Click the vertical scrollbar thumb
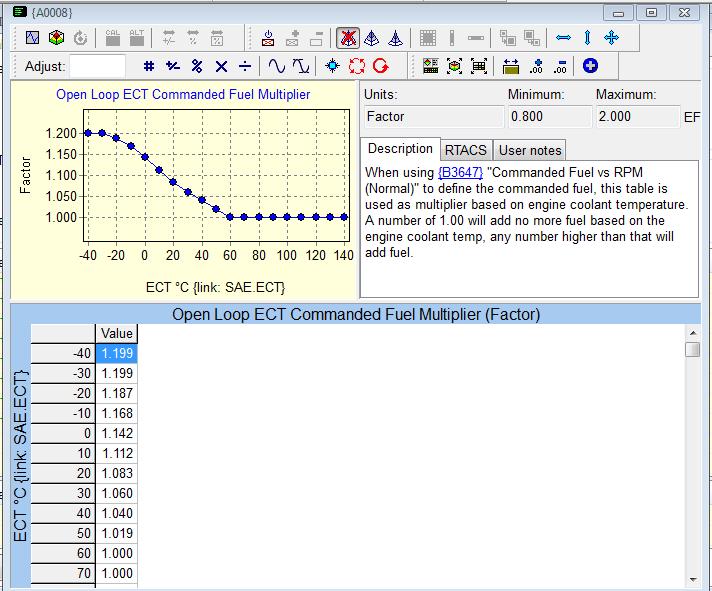This screenshot has width=712, height=591. tap(693, 350)
